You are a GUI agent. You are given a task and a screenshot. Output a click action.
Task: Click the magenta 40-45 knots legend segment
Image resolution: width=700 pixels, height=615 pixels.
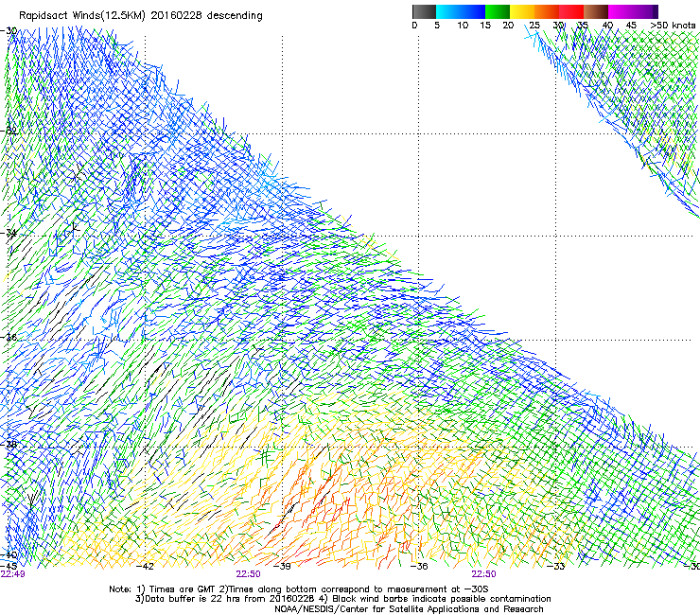tap(621, 11)
